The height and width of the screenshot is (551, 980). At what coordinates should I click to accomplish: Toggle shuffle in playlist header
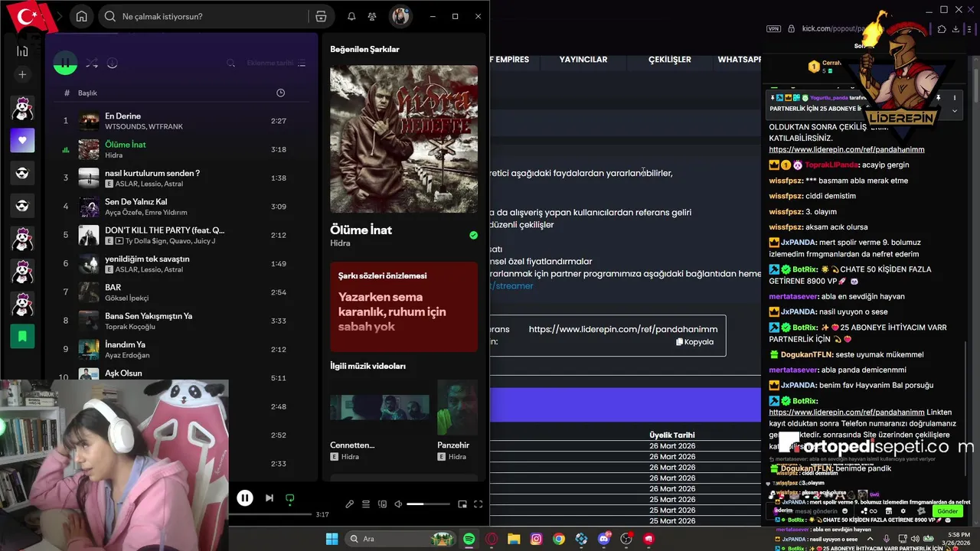(x=92, y=64)
